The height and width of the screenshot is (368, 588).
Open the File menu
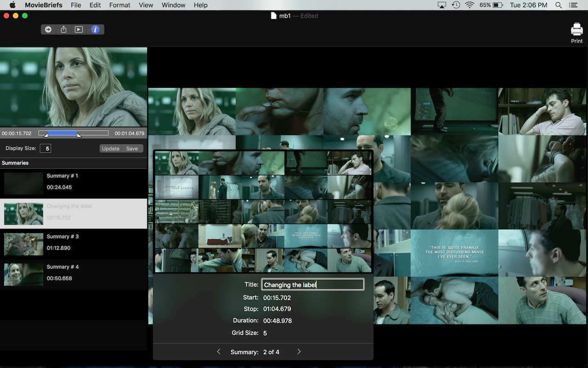76,5
